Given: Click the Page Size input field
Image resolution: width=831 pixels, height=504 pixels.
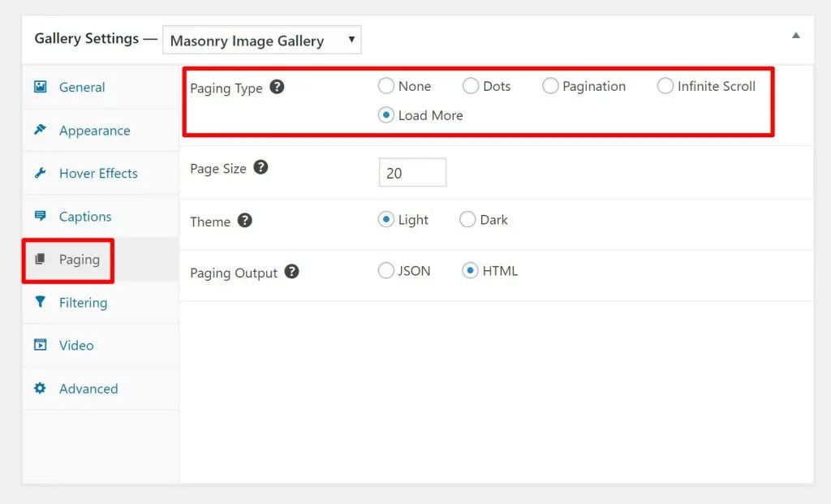Looking at the screenshot, I should 412,173.
